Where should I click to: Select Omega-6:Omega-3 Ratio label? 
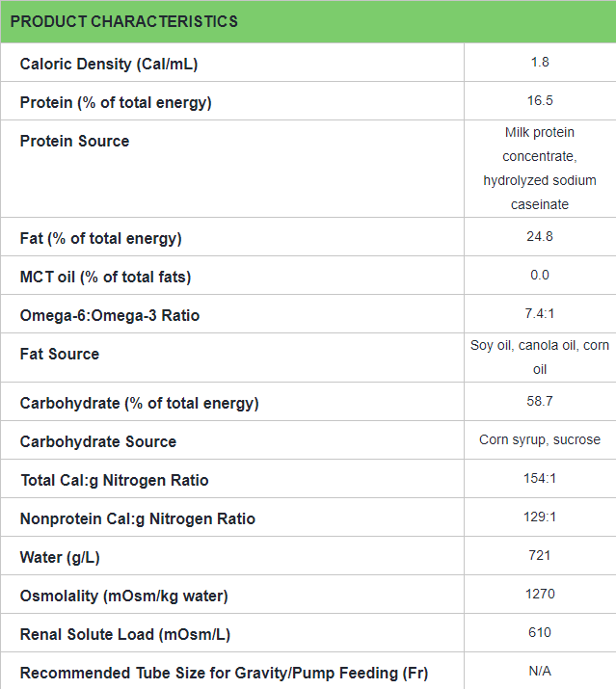(110, 315)
